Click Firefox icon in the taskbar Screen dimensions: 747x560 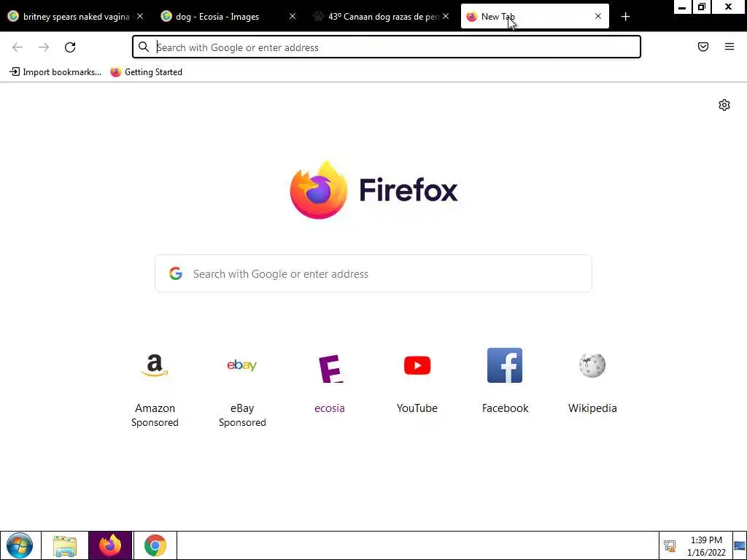[110, 545]
